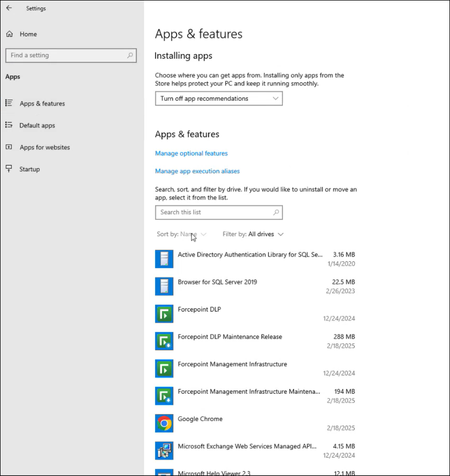
Task: Select Default apps in the sidebar
Action: tap(37, 126)
